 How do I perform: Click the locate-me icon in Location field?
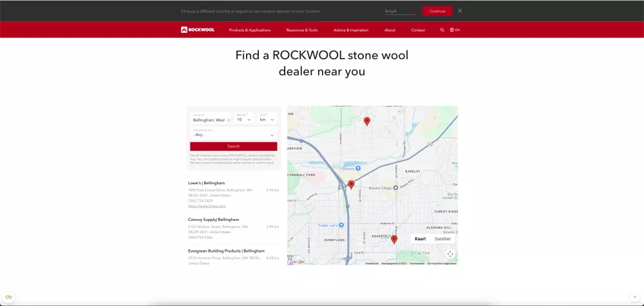point(229,120)
